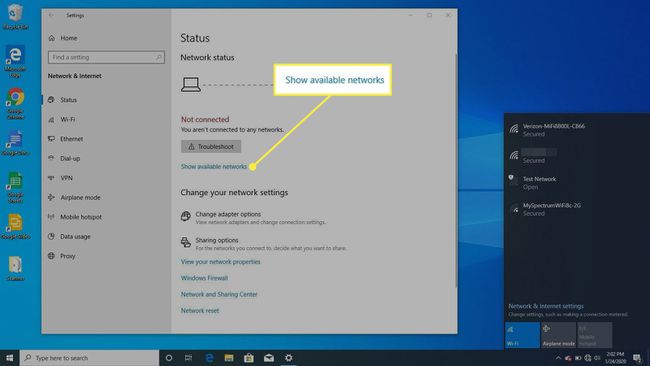The image size is (650, 366).
Task: Select the MySpectrumWiFi8c-2G network
Action: [x=576, y=209]
